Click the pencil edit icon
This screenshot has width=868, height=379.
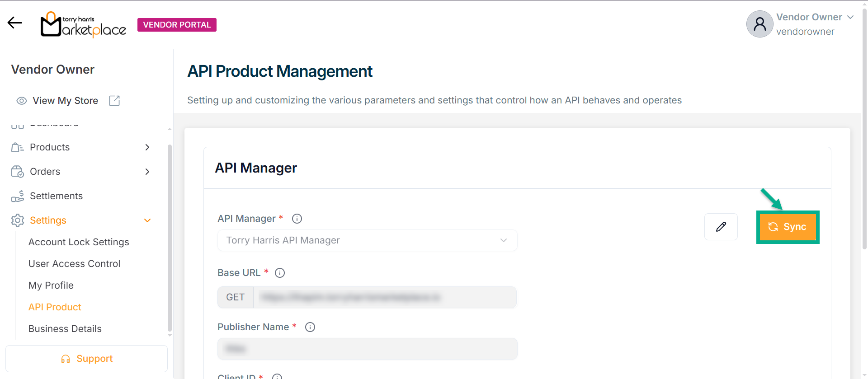click(x=721, y=227)
